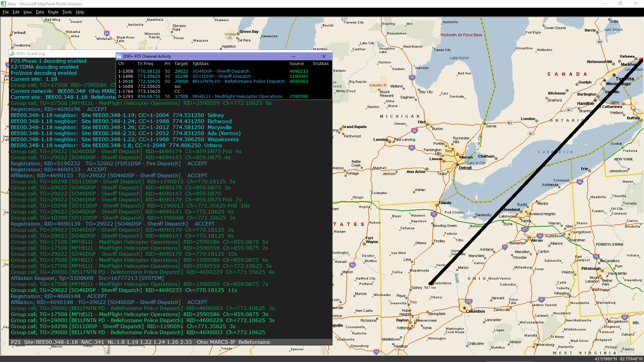644x362 pixels.
Task: Click the Interstate 94 shield near Whitehall
Action: (x=107, y=34)
